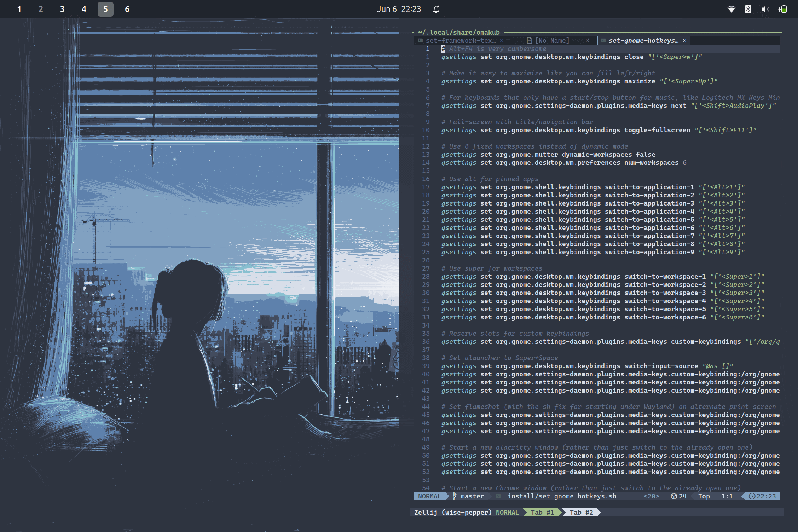The image size is (798, 532).
Task: Click the '<Shift>AudioPlay' media-keys next line
Action: click(x=609, y=106)
